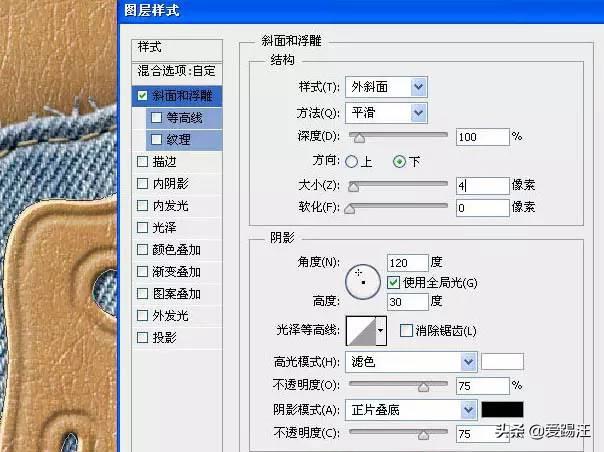Toggle 使用全局光 checkbox
This screenshot has height=452, width=604.
393,282
